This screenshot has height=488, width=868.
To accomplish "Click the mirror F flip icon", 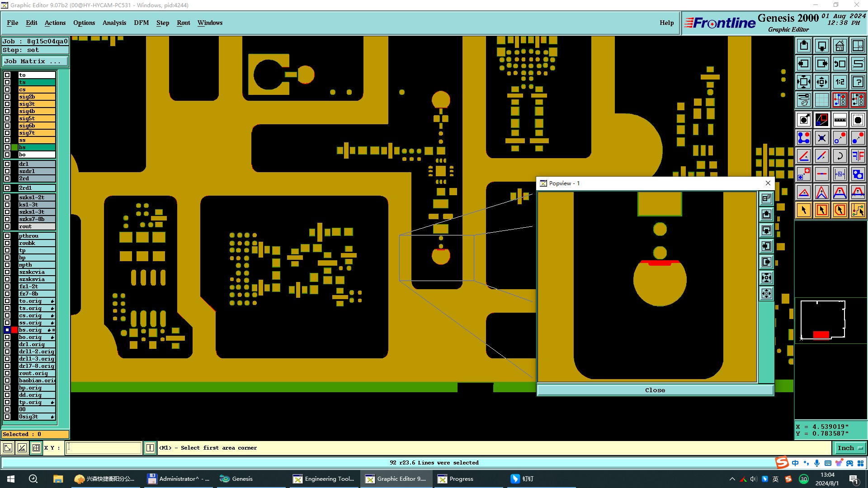I will pos(858,156).
